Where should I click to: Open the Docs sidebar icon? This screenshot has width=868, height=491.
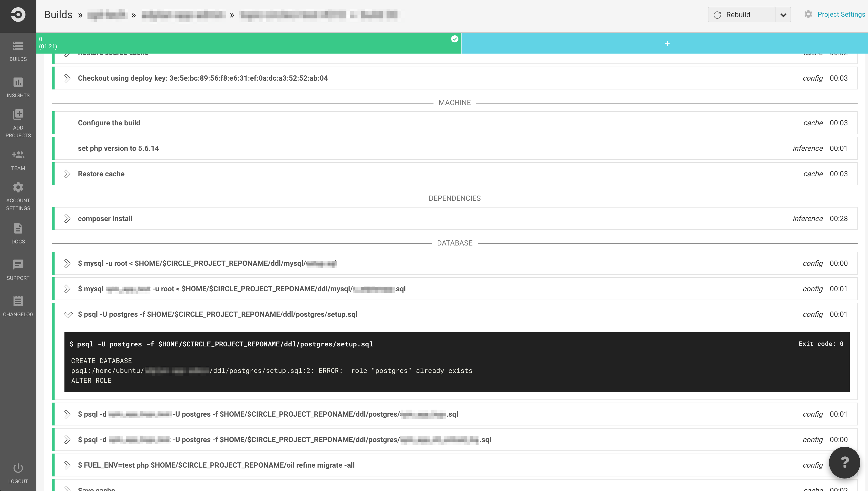(18, 233)
